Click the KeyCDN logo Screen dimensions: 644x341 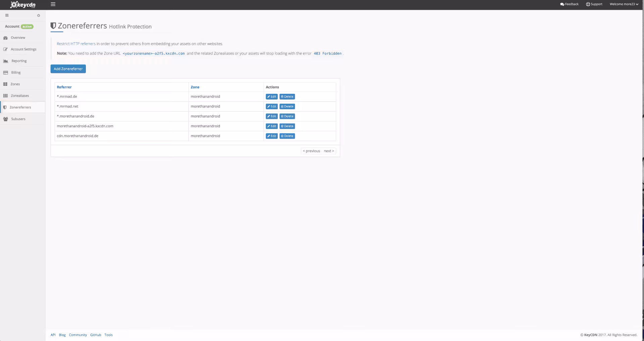pyautogui.click(x=23, y=5)
